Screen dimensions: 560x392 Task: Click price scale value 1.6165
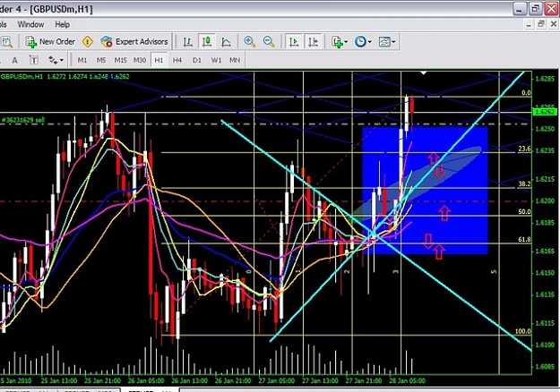pos(546,251)
